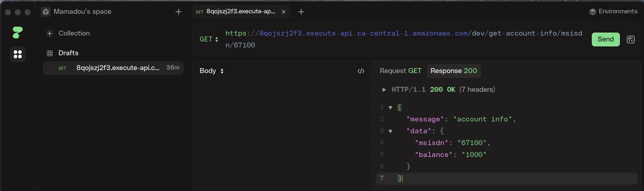
Task: Click the request URL field
Action: 404,39
